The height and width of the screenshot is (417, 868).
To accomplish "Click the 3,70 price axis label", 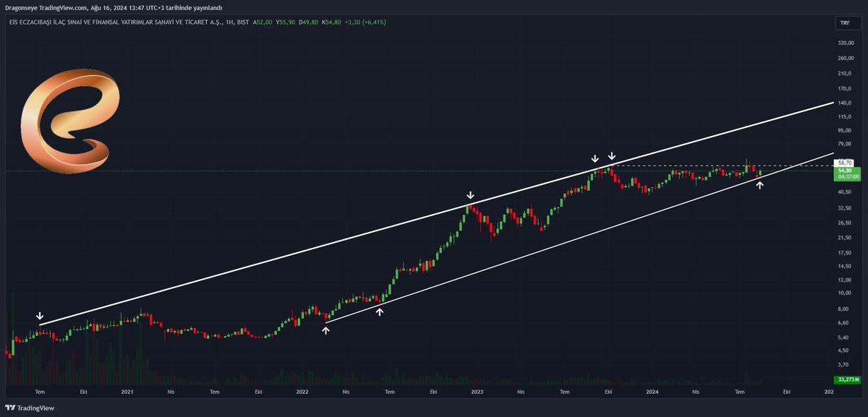I will (843, 364).
